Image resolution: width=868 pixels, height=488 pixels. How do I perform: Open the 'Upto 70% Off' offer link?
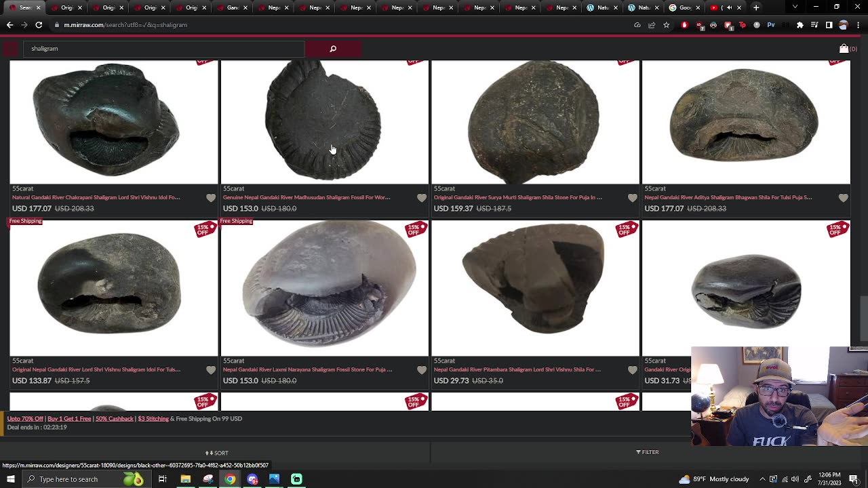click(25, 419)
